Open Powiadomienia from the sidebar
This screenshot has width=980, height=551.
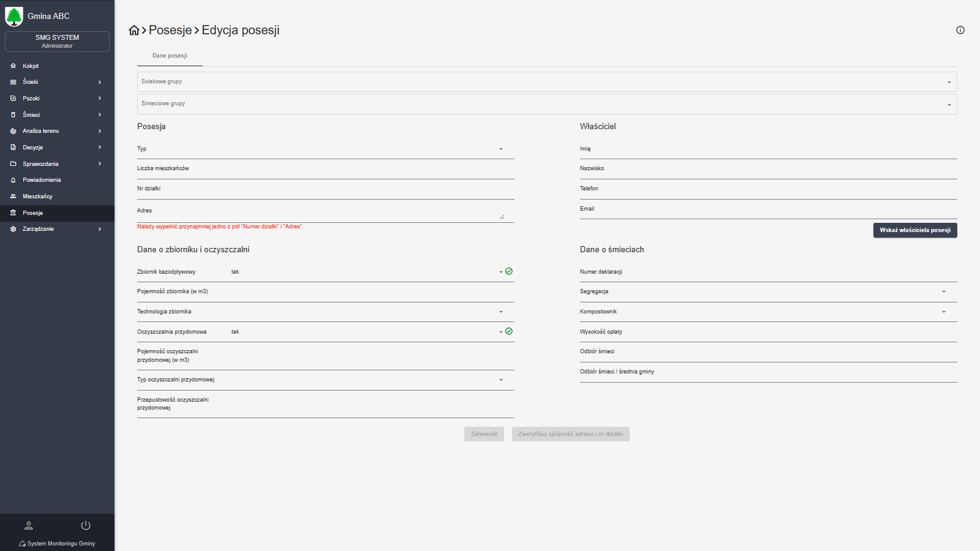pyautogui.click(x=42, y=180)
